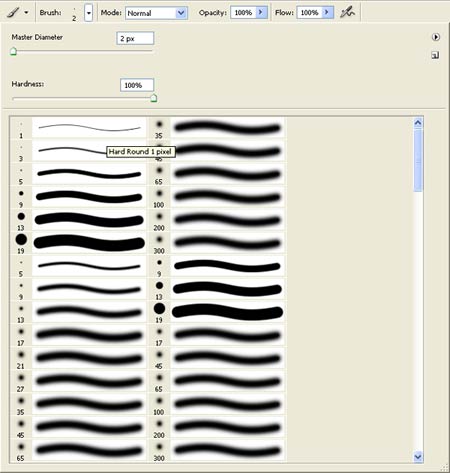Click the brush list scroll up arrow
The width and height of the screenshot is (450, 473).
pyautogui.click(x=418, y=123)
